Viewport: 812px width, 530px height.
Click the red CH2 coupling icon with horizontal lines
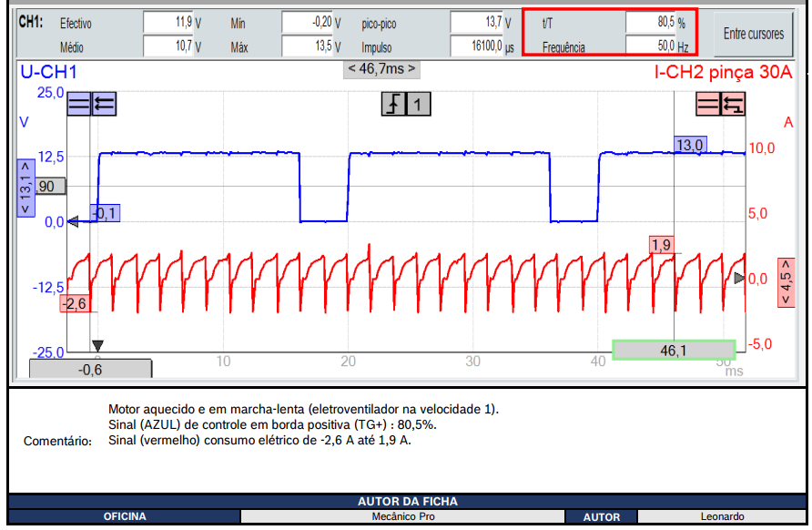click(x=708, y=104)
